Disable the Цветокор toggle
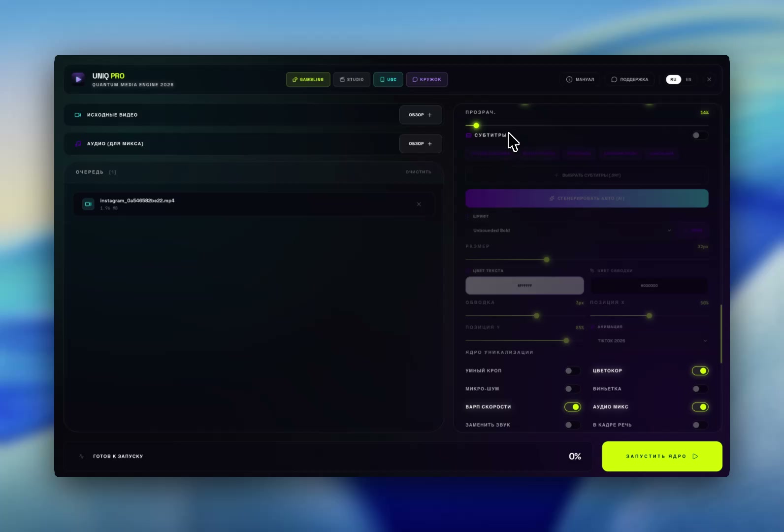Image resolution: width=784 pixels, height=532 pixels. pyautogui.click(x=700, y=370)
